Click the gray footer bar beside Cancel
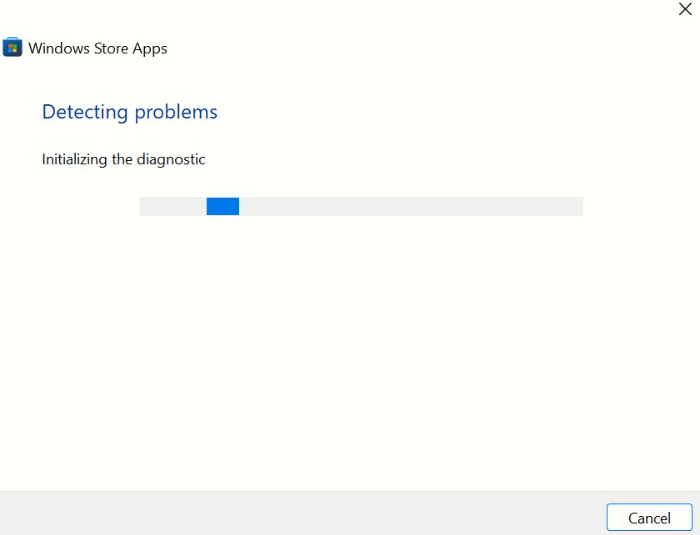Screen dimensions: 700x535 coord(300,513)
